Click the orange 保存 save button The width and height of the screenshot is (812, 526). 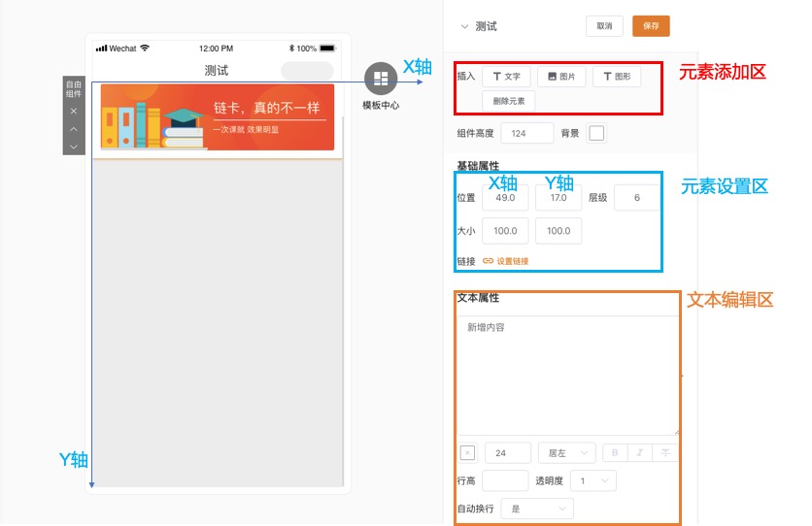(651, 26)
